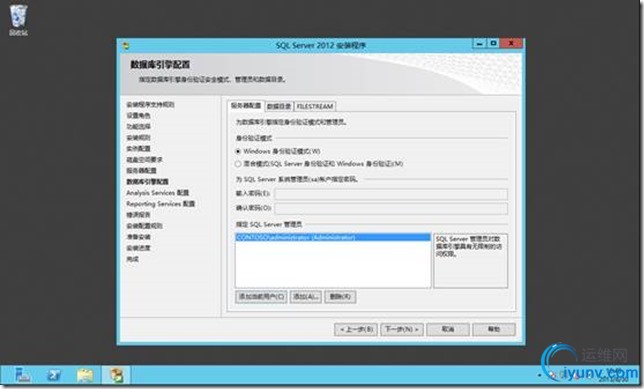The width and height of the screenshot is (644, 389).
Task: Click 添加当前用户(C) button
Action: pyautogui.click(x=261, y=297)
